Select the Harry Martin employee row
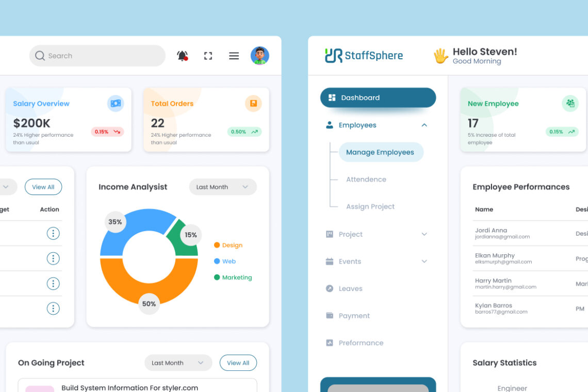588x392 pixels. [530, 284]
